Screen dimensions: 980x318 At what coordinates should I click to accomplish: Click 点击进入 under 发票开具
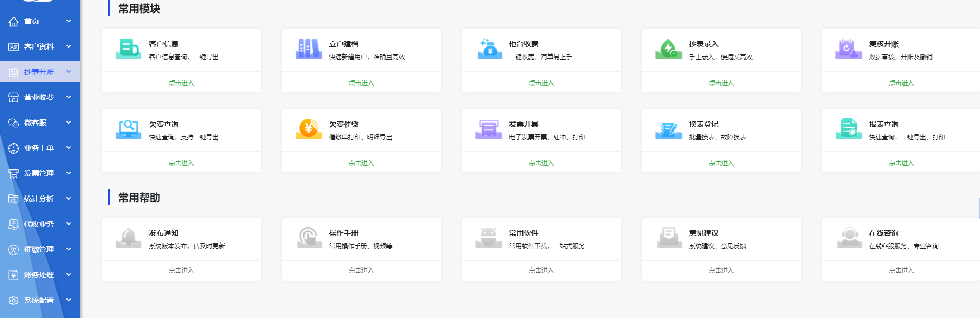(x=541, y=163)
